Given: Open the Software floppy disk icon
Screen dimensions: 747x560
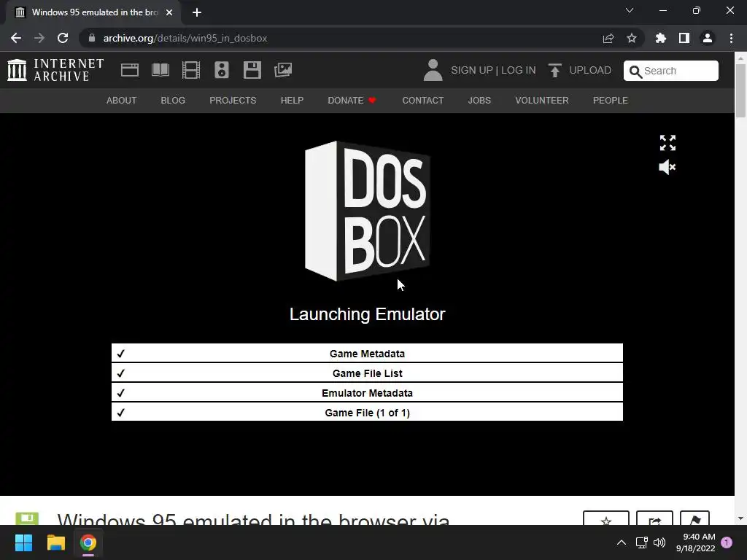Looking at the screenshot, I should (x=252, y=70).
